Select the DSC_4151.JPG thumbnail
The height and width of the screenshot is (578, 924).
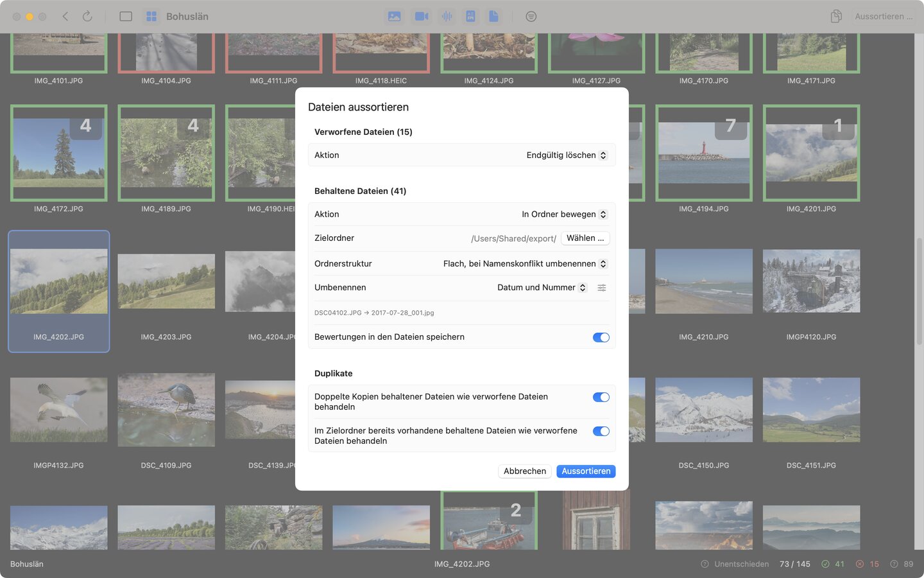(811, 410)
